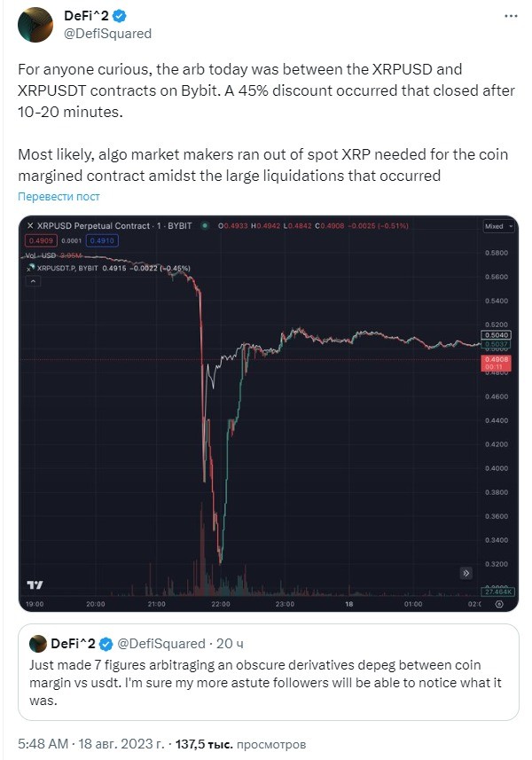Click the red 0.4909 sell price box
Screen dimensions: 532x760
[x=41, y=240]
